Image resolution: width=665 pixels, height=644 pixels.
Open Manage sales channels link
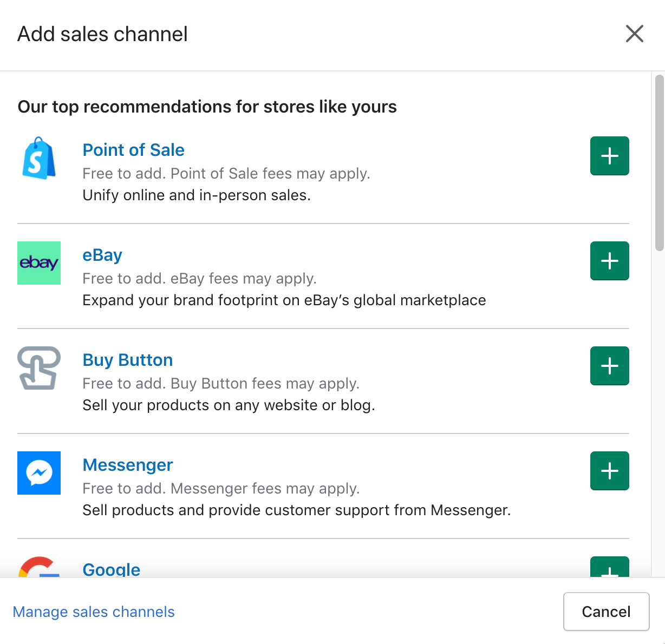click(x=94, y=612)
